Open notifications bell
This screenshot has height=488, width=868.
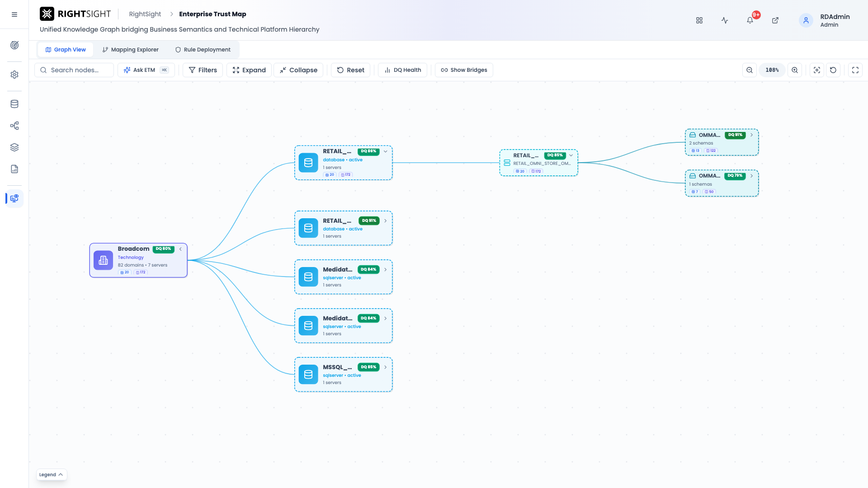pos(750,20)
